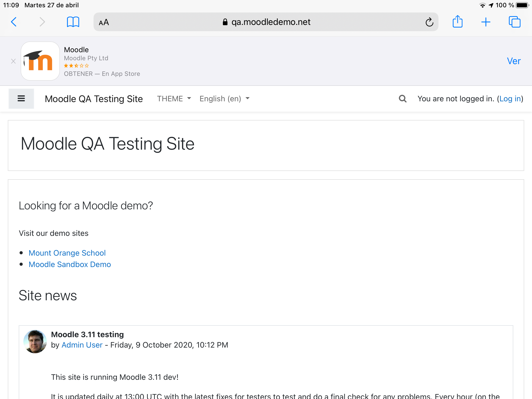Tap Ver to view Moodle app
Image resolution: width=532 pixels, height=399 pixels.
[514, 61]
